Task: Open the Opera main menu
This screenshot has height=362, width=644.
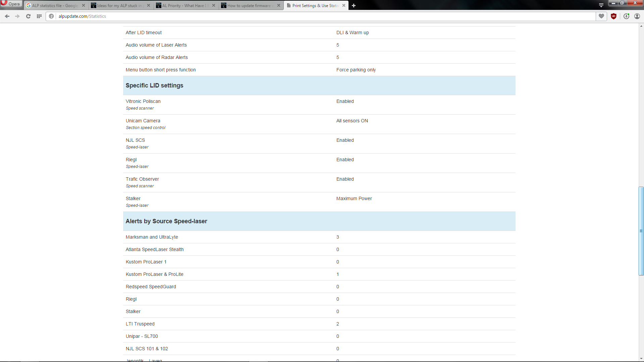Action: click(11, 4)
